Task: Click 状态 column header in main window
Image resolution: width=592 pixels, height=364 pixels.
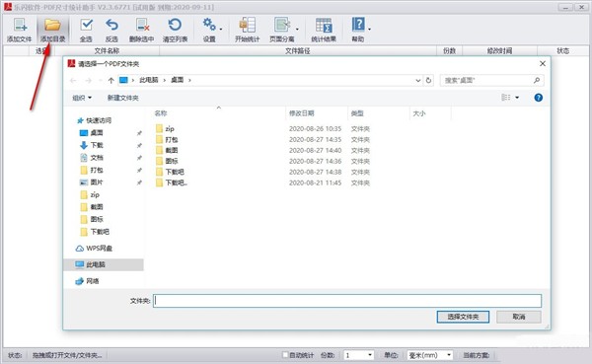Action: pyautogui.click(x=563, y=50)
